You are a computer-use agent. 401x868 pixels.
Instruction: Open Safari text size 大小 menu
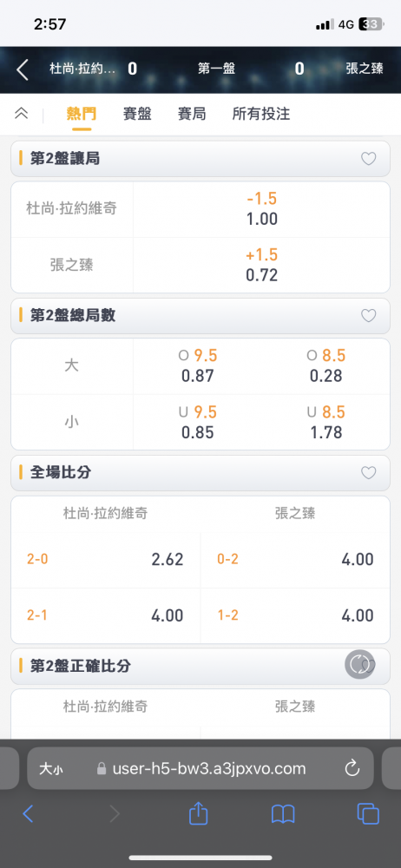51,768
